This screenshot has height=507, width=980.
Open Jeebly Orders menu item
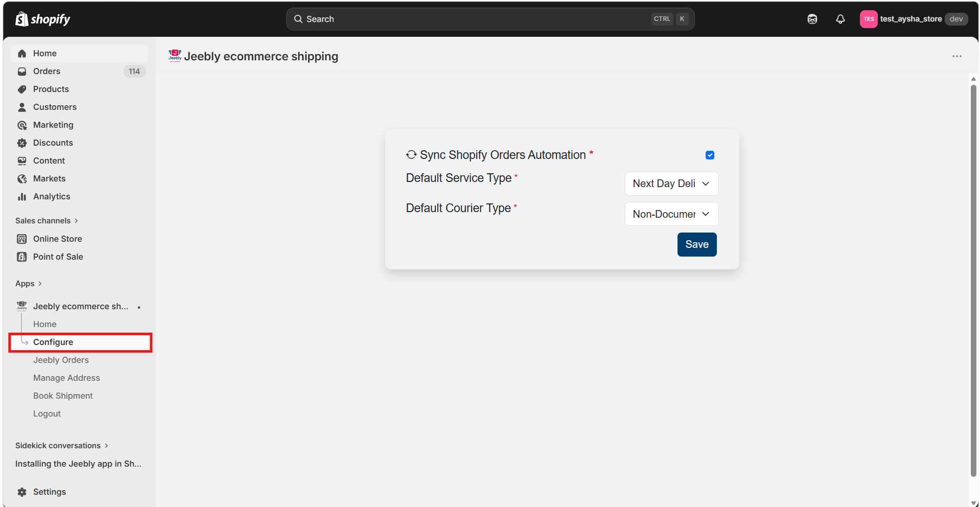click(61, 360)
